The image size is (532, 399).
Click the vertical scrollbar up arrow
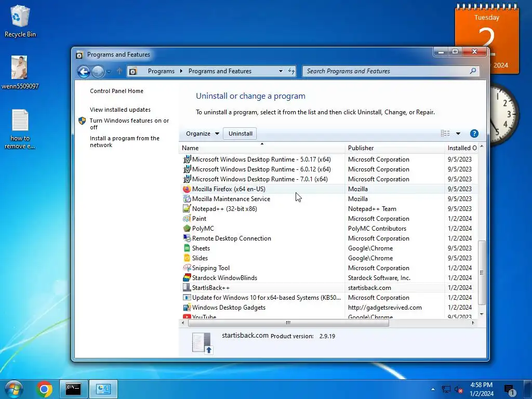pyautogui.click(x=482, y=147)
